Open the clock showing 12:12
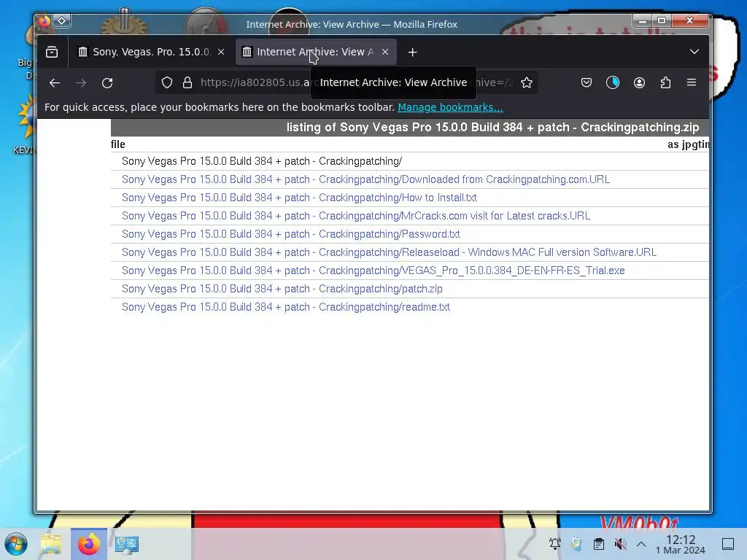Image resolution: width=747 pixels, height=560 pixels. (x=681, y=544)
